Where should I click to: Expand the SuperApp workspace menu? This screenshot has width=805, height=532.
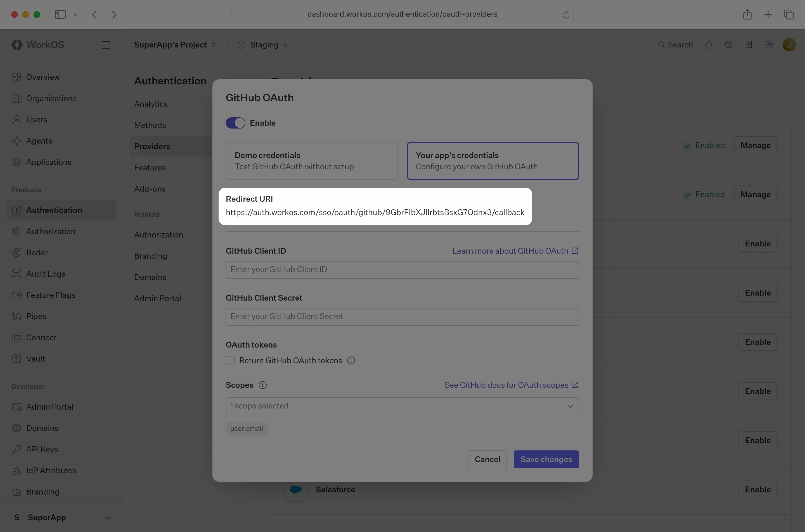click(x=61, y=517)
